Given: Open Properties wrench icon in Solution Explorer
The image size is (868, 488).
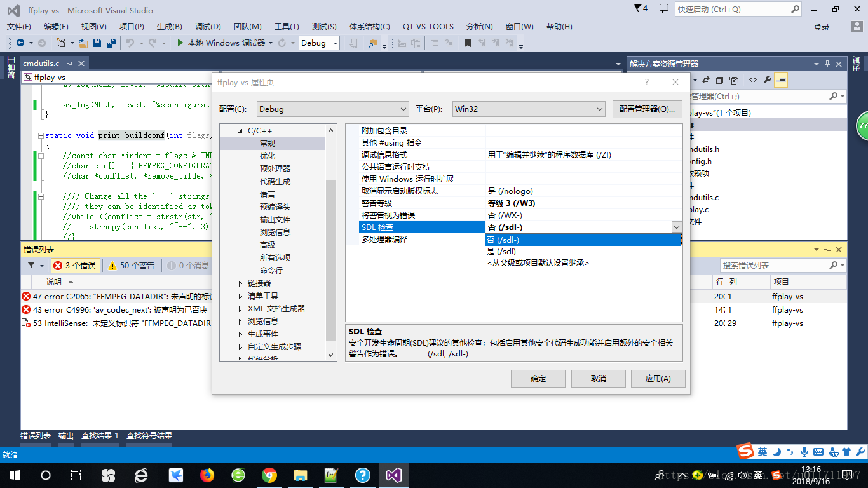Looking at the screenshot, I should click(x=767, y=80).
